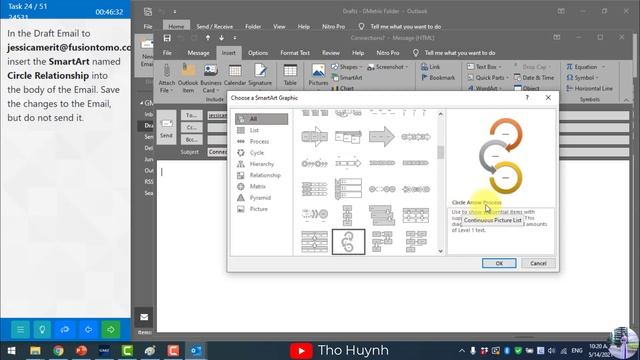Viewport: 640px width, 360px height.
Task: Click OK in the SmartArt dialog
Action: (499, 263)
